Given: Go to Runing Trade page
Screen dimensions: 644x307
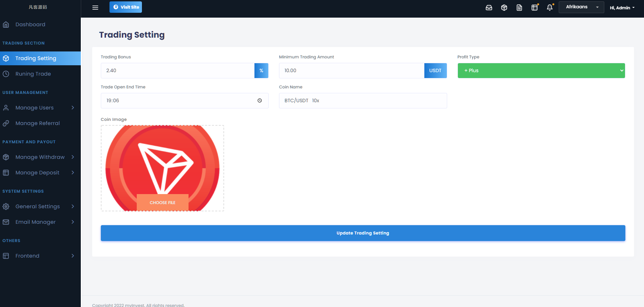Looking at the screenshot, I should pyautogui.click(x=33, y=74).
